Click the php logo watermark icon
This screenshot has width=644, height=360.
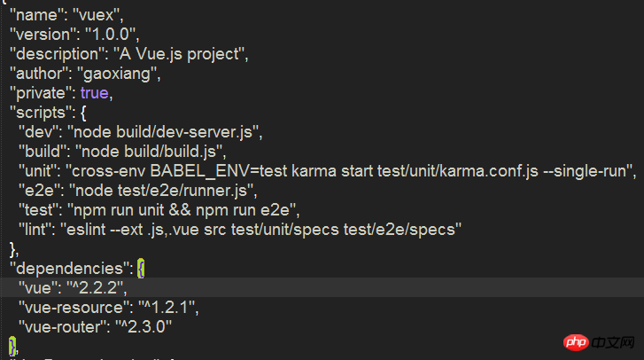tap(576, 342)
